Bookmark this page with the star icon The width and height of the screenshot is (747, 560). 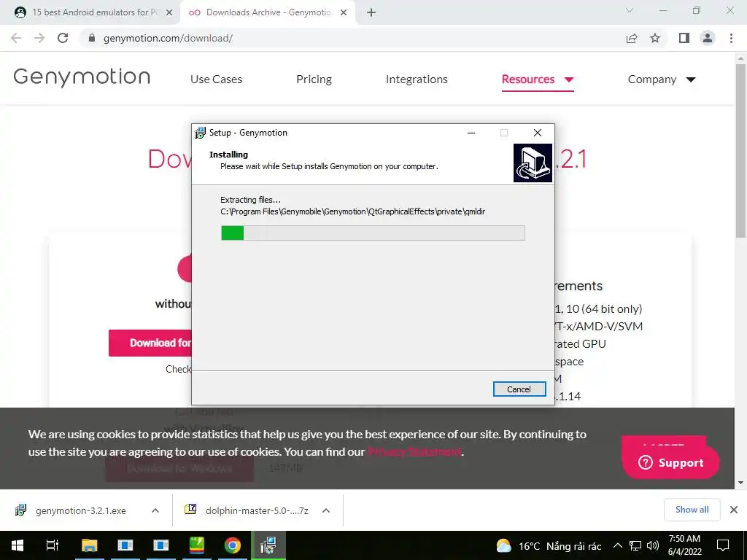point(655,38)
